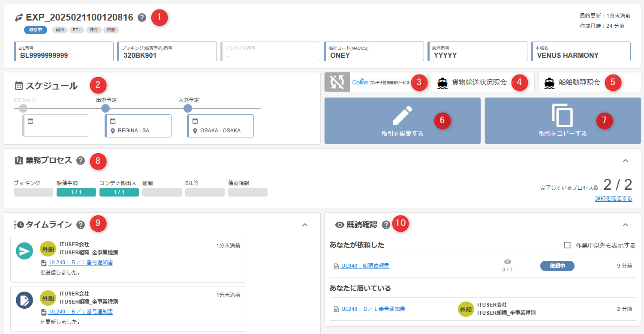
Task: Click the B/L番号 field showing BL9999999999
Action: pos(64,52)
